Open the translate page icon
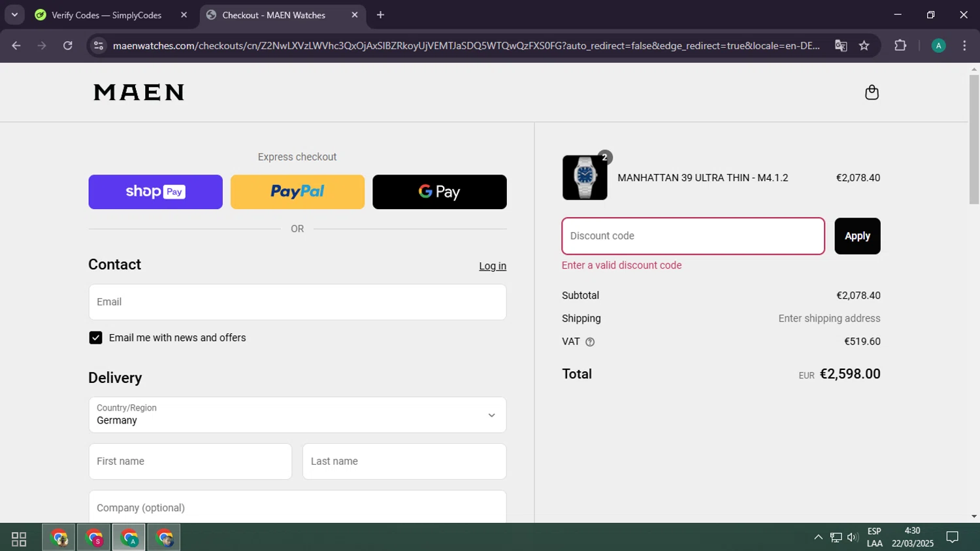The height and width of the screenshot is (551, 980). click(x=841, y=46)
